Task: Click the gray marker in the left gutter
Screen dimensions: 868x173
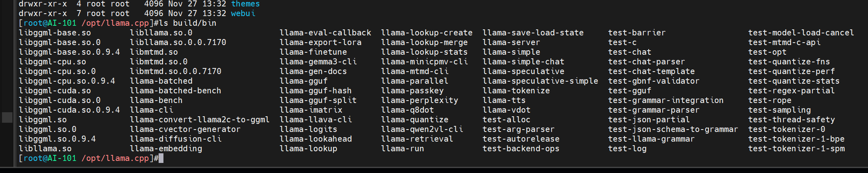Action: tap(7, 117)
